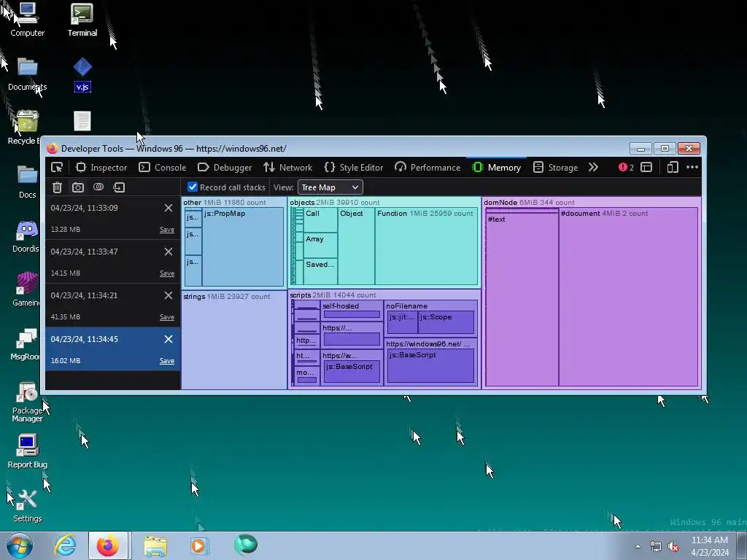This screenshot has width=747, height=560.
Task: Clear snapshots with trash icon
Action: click(x=57, y=187)
